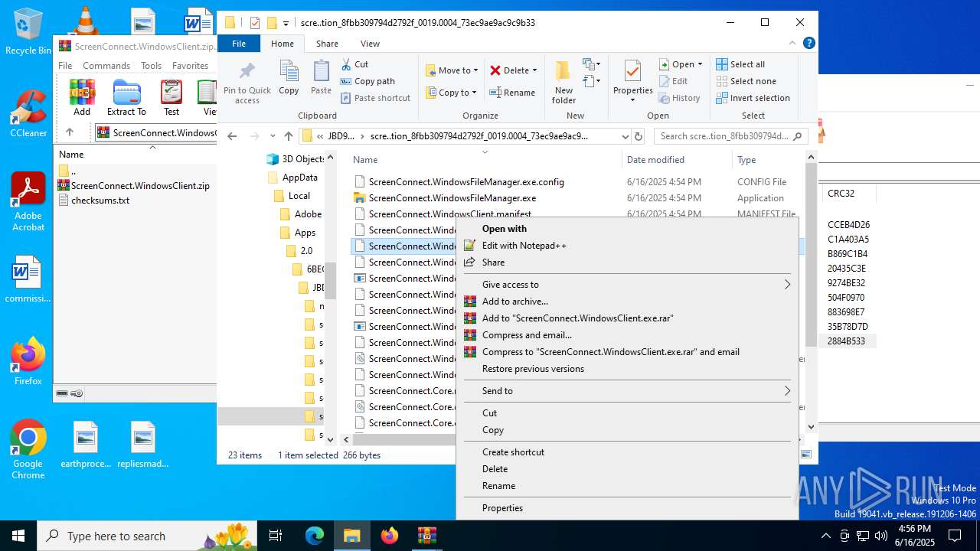Click the Copy button in the ribbon
This screenshot has width=980, height=551.
click(289, 77)
